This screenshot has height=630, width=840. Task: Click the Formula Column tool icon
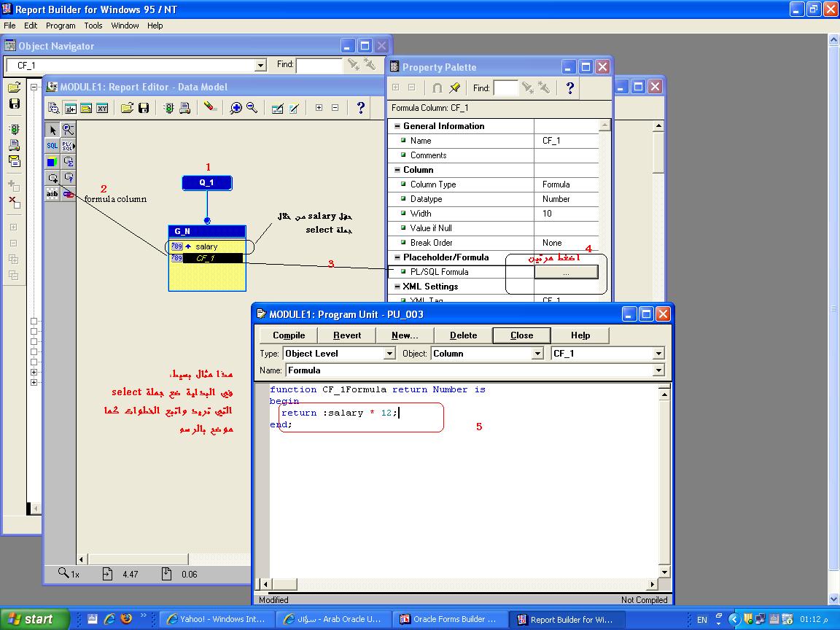(x=52, y=178)
